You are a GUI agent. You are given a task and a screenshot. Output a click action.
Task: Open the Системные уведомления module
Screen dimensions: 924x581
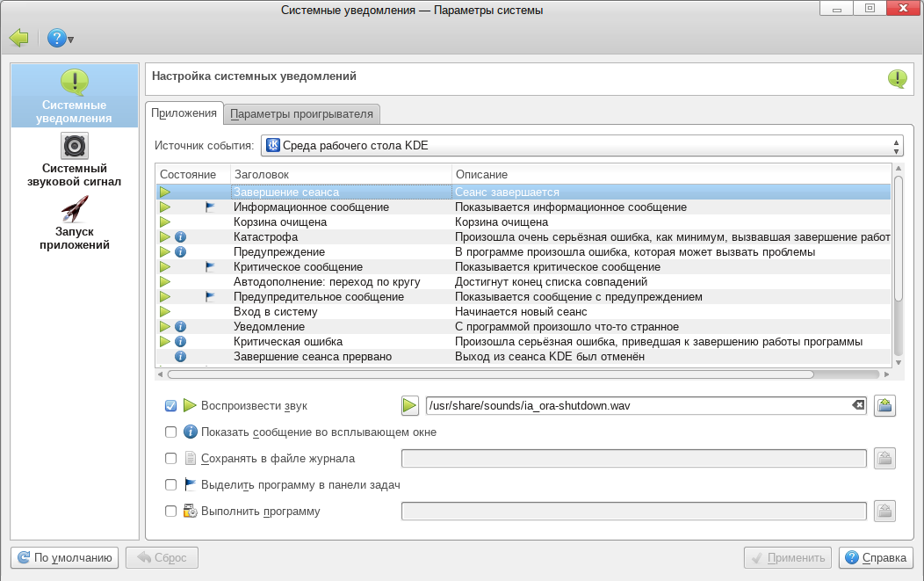(x=75, y=95)
